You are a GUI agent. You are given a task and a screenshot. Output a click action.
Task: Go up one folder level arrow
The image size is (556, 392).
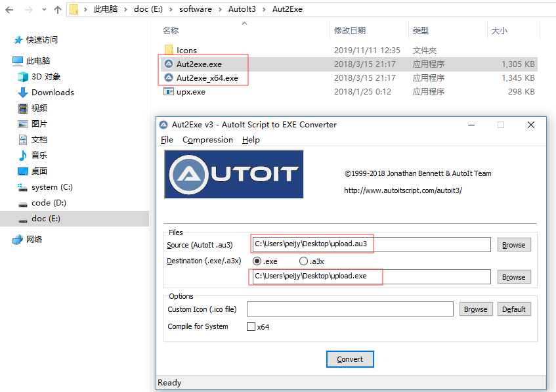pyautogui.click(x=58, y=10)
